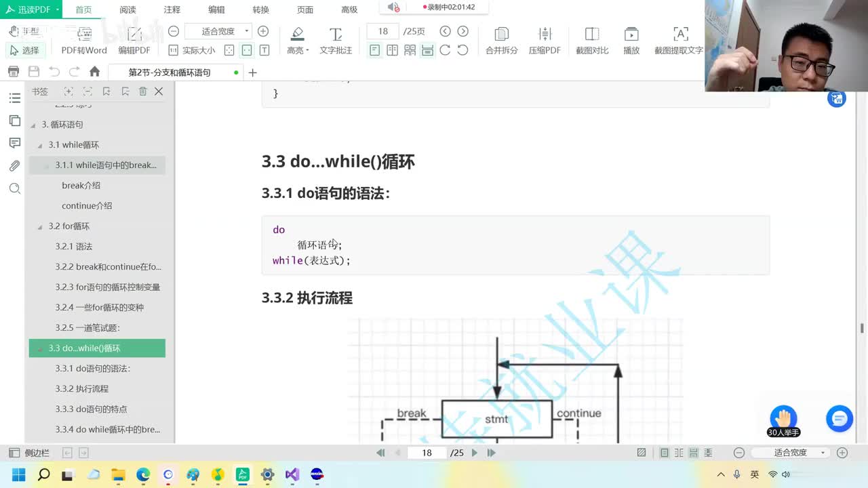The image size is (868, 488).
Task: Collapse the 3.2 for循环 bookmark node
Action: click(x=40, y=226)
